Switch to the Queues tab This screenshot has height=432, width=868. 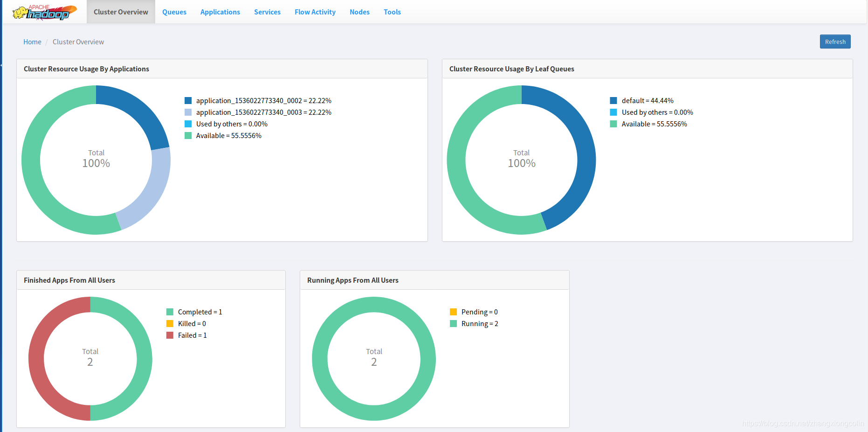[174, 12]
